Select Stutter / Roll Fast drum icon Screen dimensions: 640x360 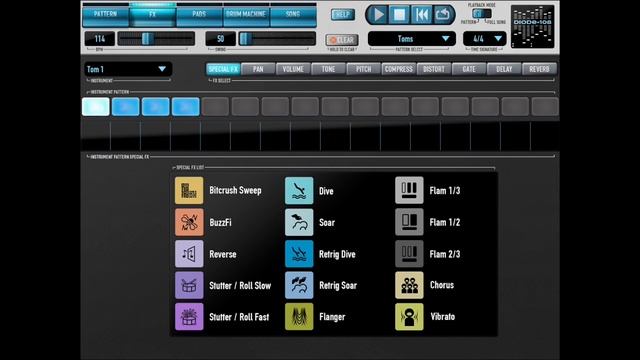(189, 317)
